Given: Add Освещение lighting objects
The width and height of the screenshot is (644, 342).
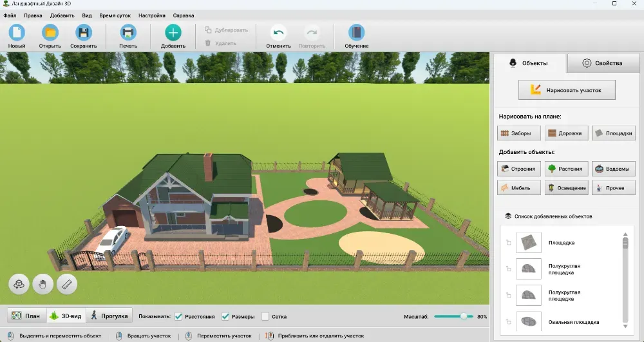Looking at the screenshot, I should click(x=566, y=187).
